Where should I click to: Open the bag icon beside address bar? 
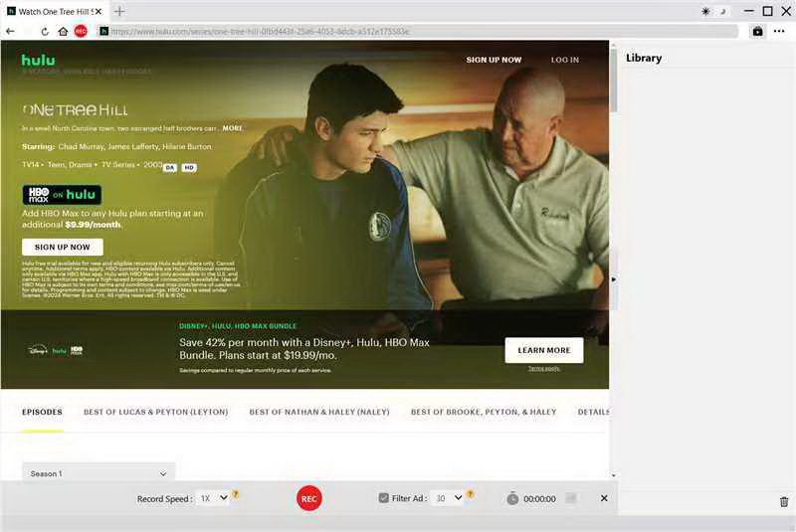(758, 31)
